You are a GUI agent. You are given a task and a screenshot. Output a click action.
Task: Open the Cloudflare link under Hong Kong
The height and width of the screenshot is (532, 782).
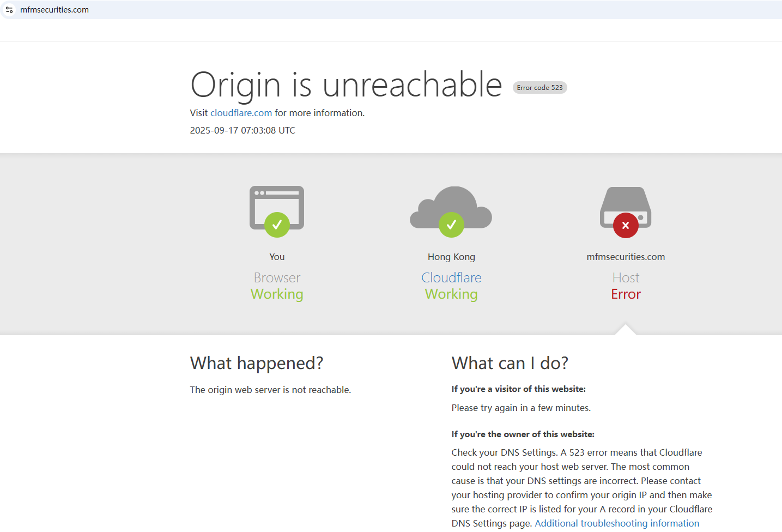point(451,277)
